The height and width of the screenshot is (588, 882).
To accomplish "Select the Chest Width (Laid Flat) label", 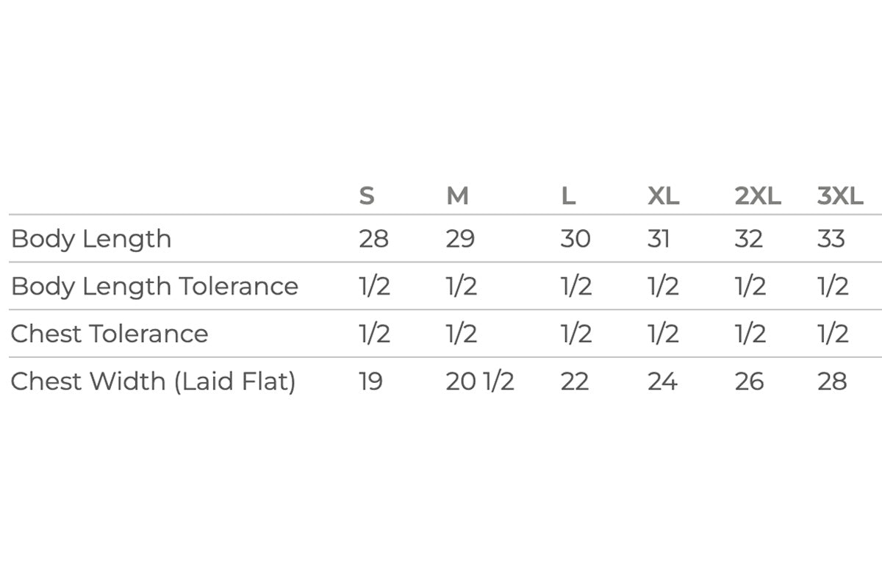I will click(153, 381).
